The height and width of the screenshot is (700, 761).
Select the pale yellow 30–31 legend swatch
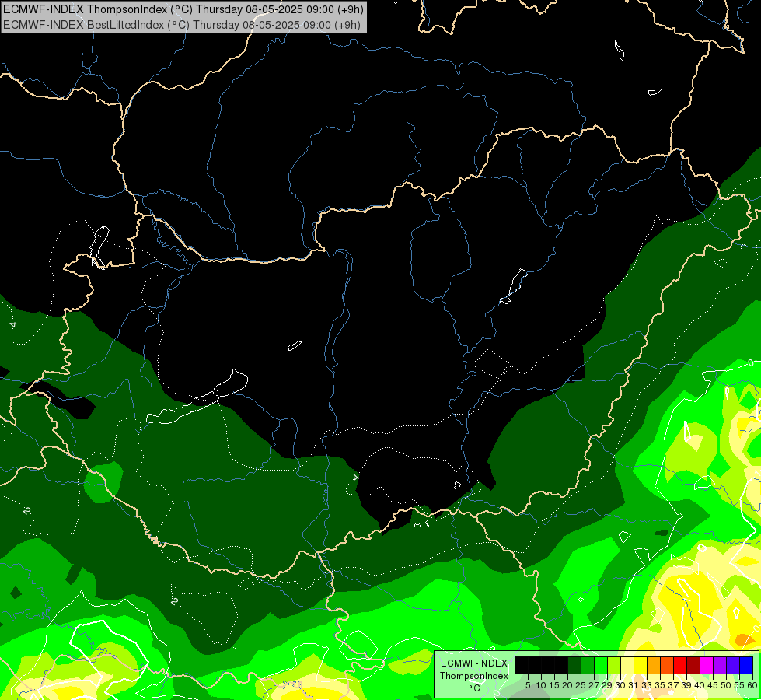pyautogui.click(x=627, y=665)
